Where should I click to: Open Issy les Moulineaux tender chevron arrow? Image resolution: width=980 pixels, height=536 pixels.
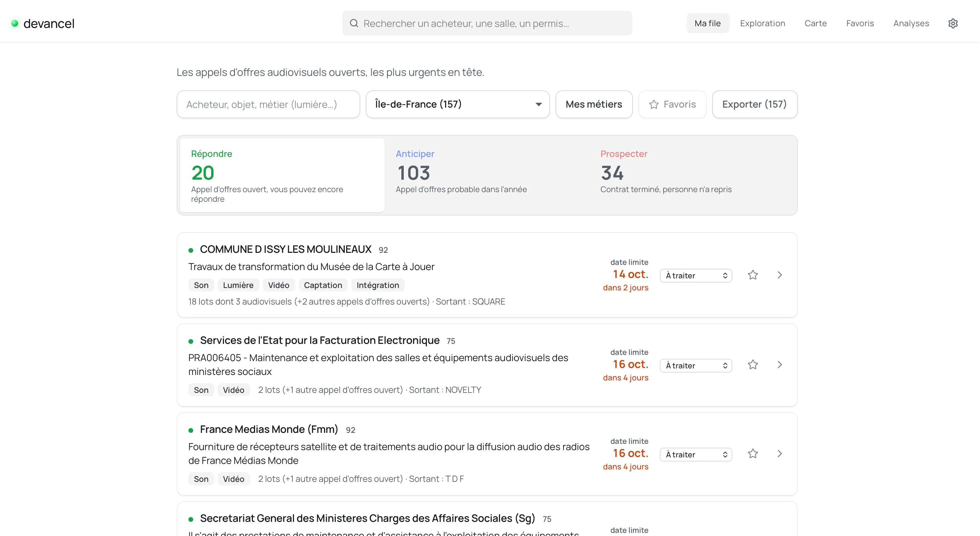tap(780, 275)
